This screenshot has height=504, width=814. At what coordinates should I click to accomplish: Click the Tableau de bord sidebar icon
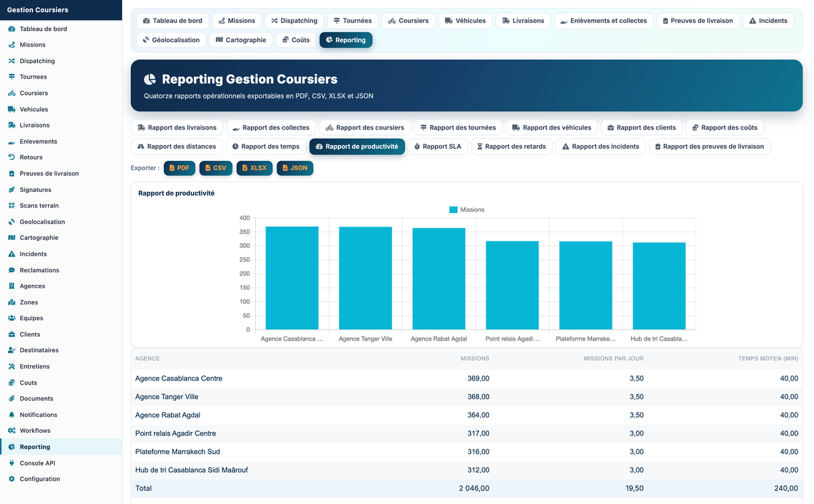tap(12, 29)
